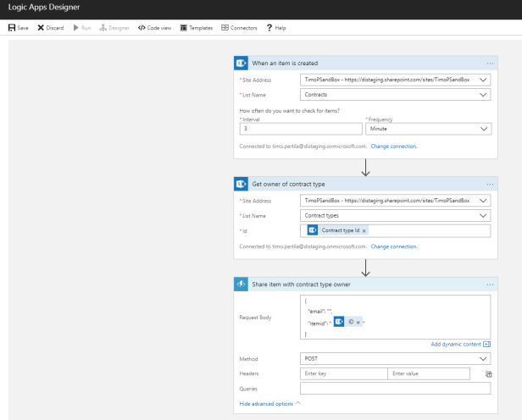Open ellipsis menu on 'Get owner of contract type'
522x420 pixels.
[490, 184]
